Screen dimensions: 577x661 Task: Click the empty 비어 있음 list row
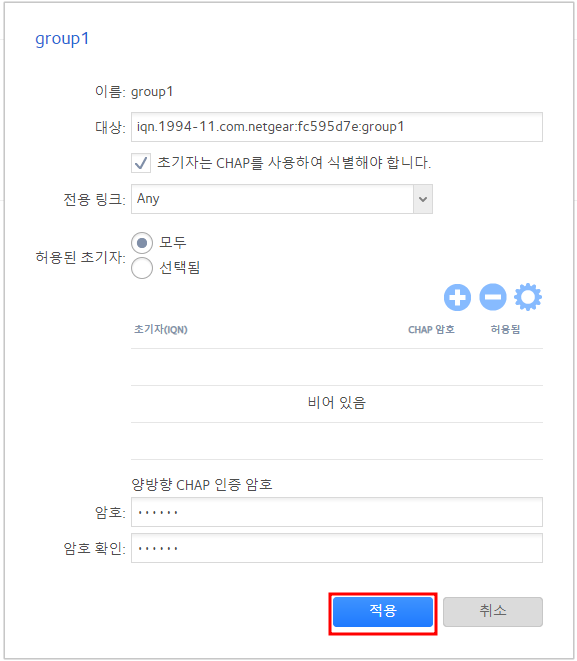[x=337, y=403]
